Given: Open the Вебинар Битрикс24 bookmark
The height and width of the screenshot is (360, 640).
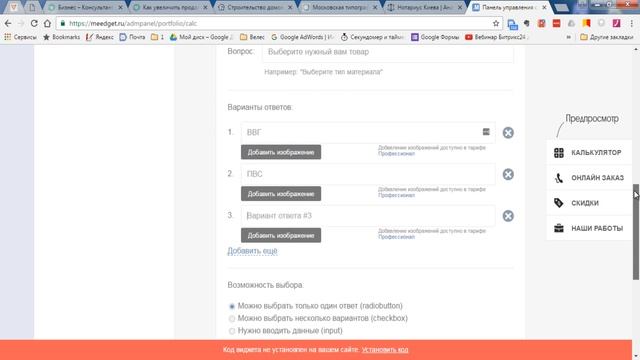Looking at the screenshot, I should coord(497,37).
